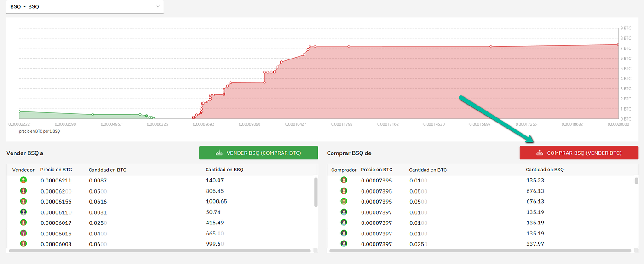Viewport: 644px width, 264px height.
Task: Click the BSQ amount 1000.65
Action: 216,201
